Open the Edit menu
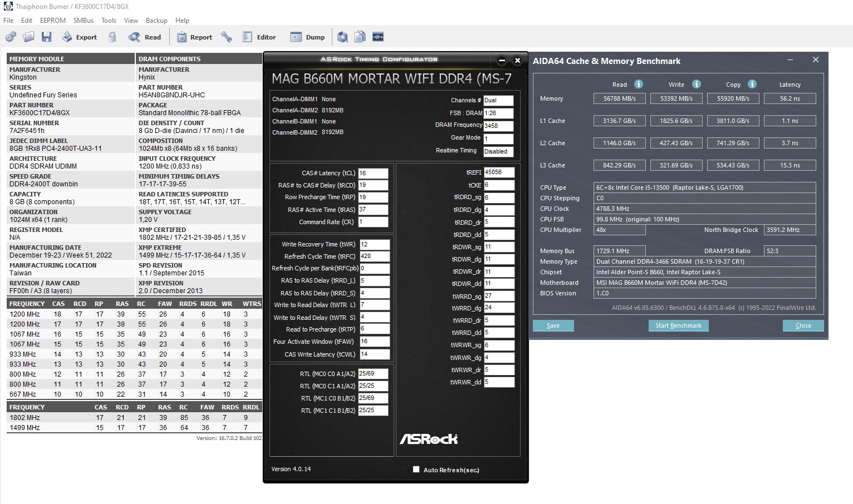This screenshot has width=853, height=504. point(27,21)
